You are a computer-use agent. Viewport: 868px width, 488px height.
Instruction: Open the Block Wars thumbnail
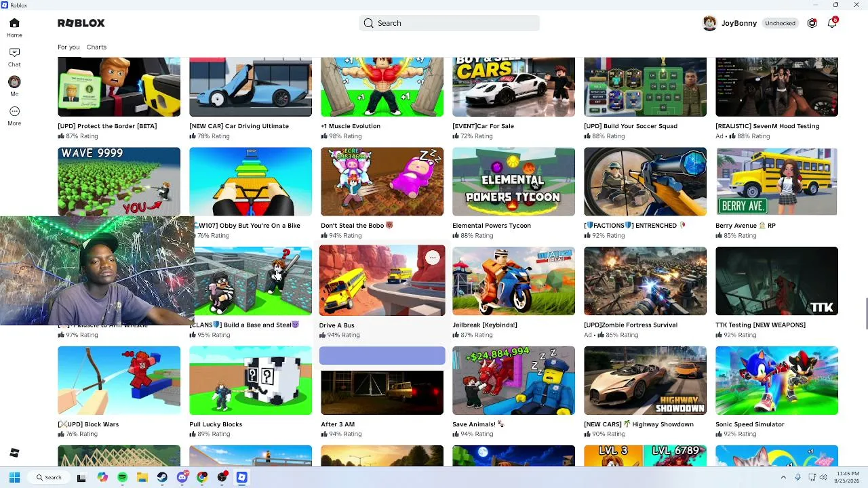pos(119,380)
